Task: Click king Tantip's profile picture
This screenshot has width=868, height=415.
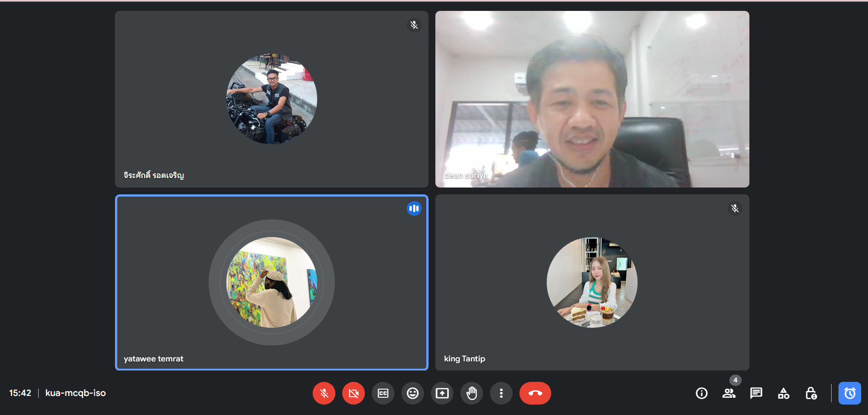Action: tap(592, 282)
